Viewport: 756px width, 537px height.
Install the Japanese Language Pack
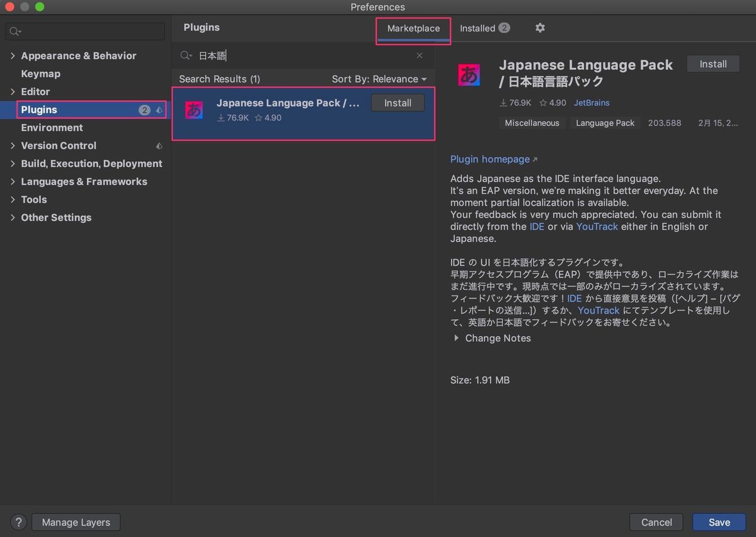point(713,64)
